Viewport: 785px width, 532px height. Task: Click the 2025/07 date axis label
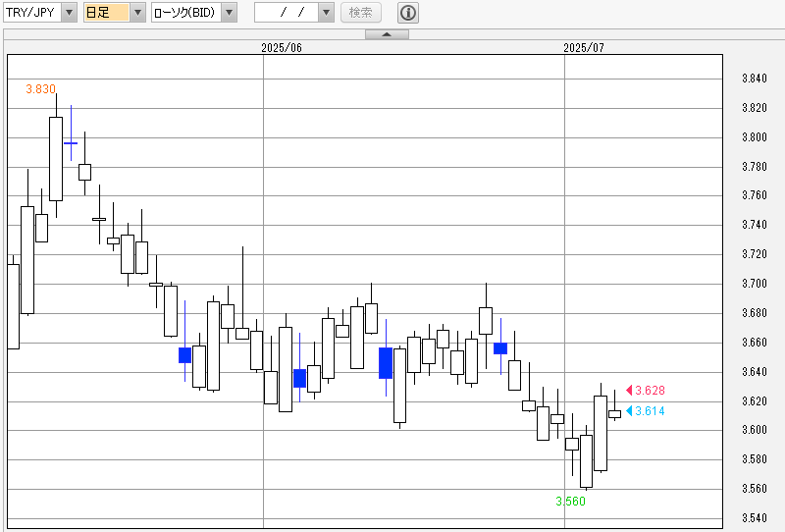tap(584, 47)
